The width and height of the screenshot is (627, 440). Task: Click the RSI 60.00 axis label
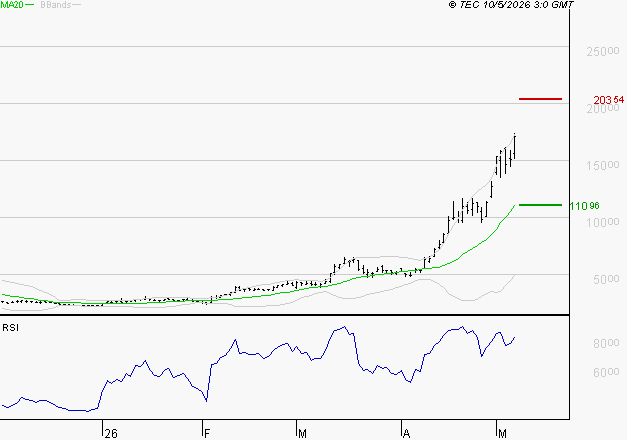tap(606, 372)
